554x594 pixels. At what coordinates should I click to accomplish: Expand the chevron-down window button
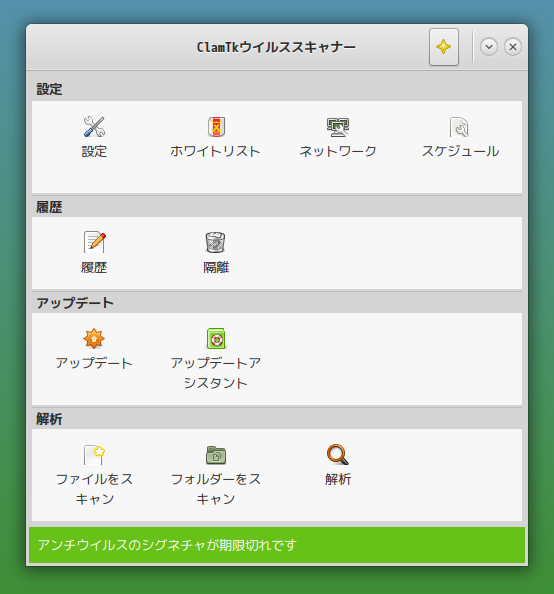(x=489, y=47)
